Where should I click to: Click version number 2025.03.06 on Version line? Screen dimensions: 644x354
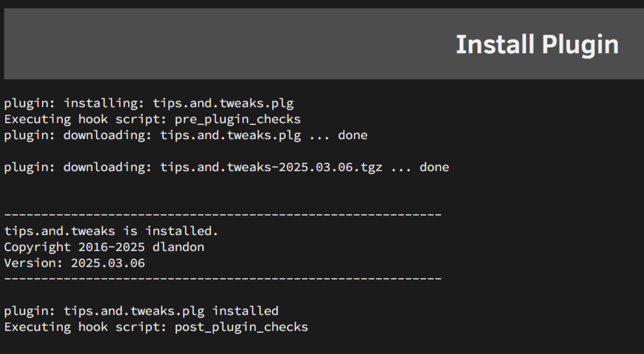tap(108, 263)
